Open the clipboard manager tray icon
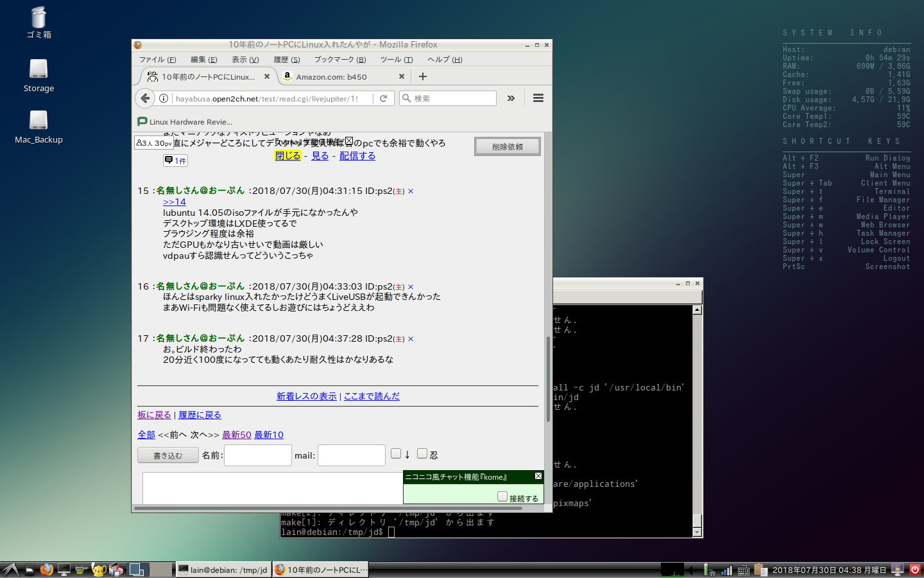The image size is (924, 578). coord(760,570)
